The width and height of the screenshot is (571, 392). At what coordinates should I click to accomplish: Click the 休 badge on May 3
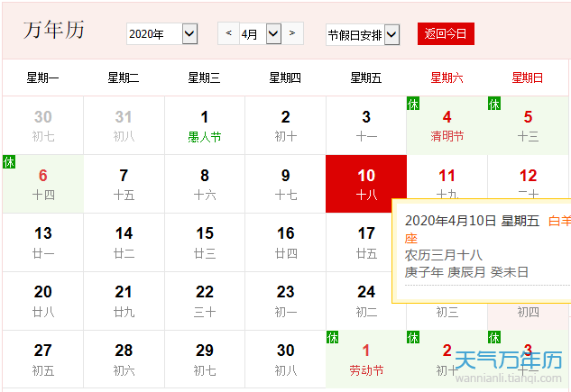click(494, 337)
